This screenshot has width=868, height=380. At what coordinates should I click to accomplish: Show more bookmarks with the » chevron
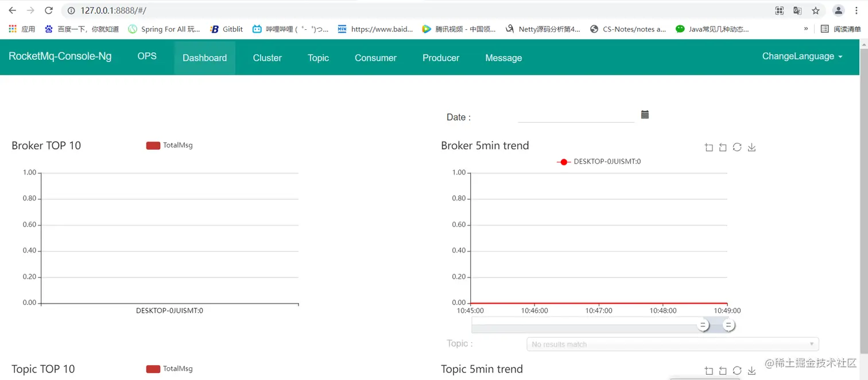pyautogui.click(x=805, y=29)
